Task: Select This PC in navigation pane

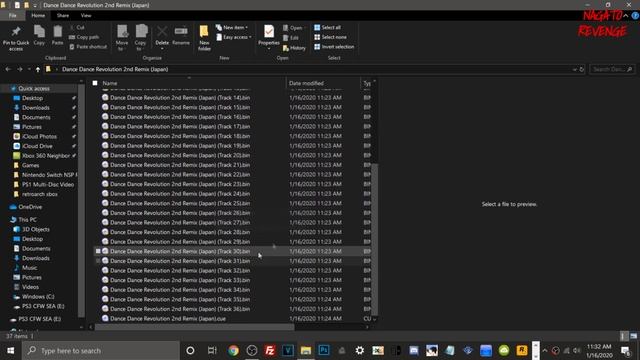Action: pos(27,220)
